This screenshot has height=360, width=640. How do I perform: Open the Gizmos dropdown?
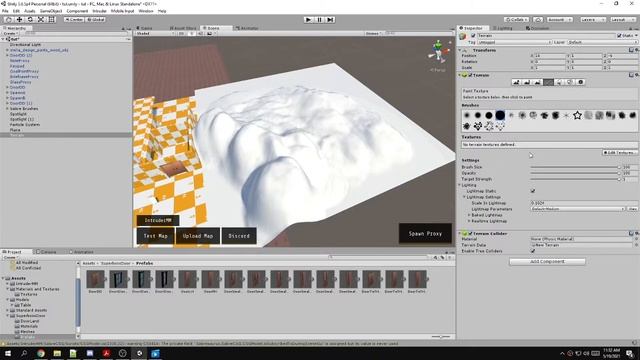(x=373, y=33)
